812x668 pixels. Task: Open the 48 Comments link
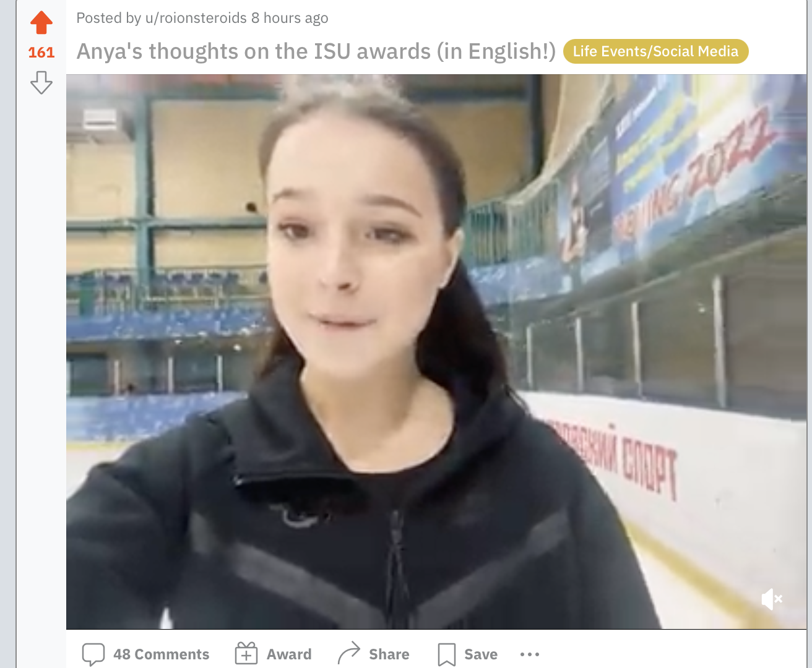161,654
